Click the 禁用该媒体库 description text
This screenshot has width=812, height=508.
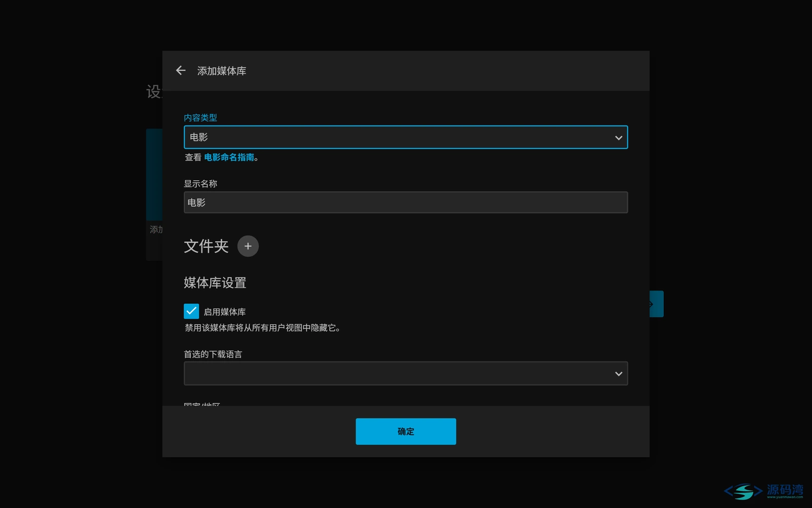click(262, 328)
